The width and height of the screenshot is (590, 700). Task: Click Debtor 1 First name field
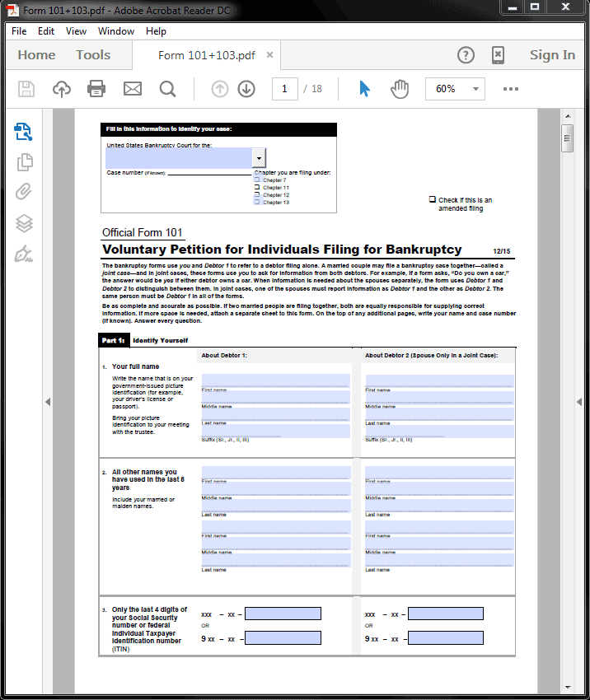tap(275, 381)
